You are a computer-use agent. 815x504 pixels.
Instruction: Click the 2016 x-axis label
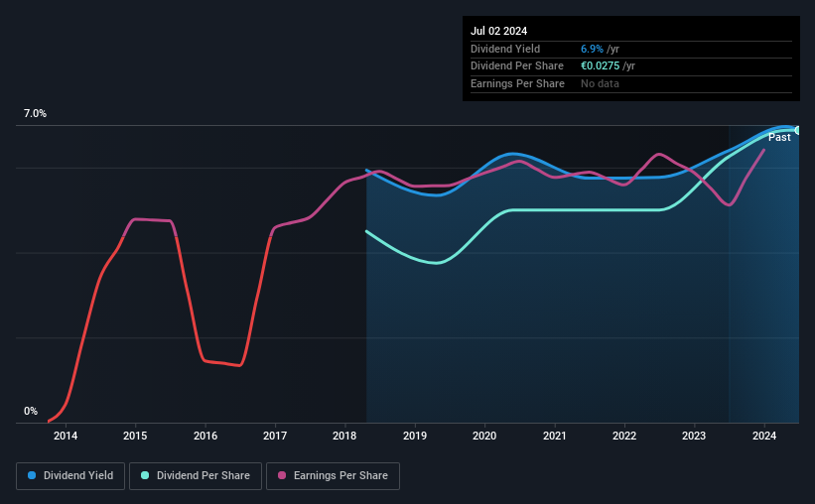tap(205, 436)
